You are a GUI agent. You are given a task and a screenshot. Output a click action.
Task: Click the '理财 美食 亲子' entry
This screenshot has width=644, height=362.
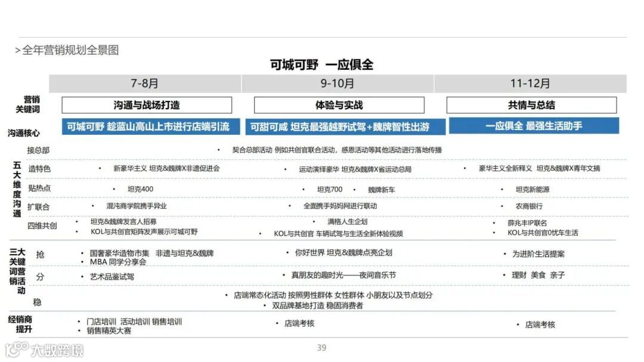538,275
